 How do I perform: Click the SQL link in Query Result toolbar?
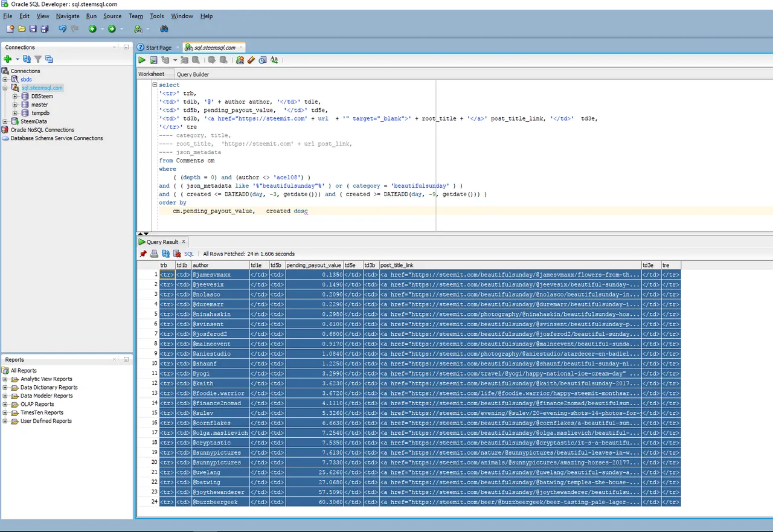tap(189, 254)
